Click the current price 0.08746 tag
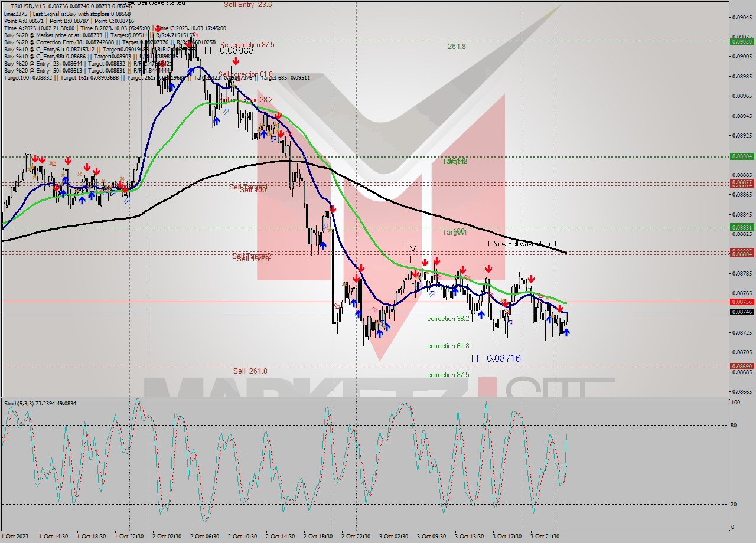The height and width of the screenshot is (543, 756). coord(742,312)
